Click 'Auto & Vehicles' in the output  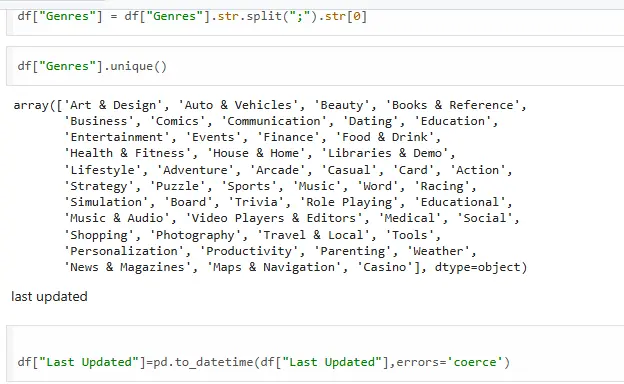[x=238, y=105]
